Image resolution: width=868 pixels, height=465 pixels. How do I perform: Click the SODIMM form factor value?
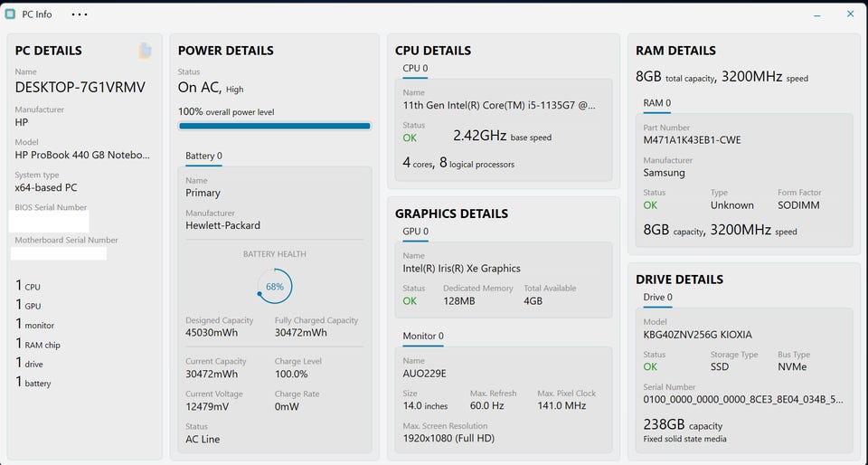point(798,205)
